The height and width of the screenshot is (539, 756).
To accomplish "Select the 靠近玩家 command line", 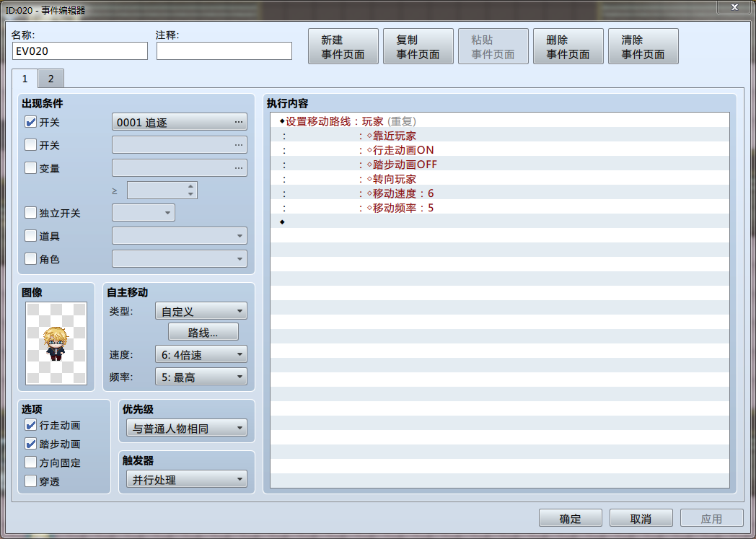I will point(499,136).
